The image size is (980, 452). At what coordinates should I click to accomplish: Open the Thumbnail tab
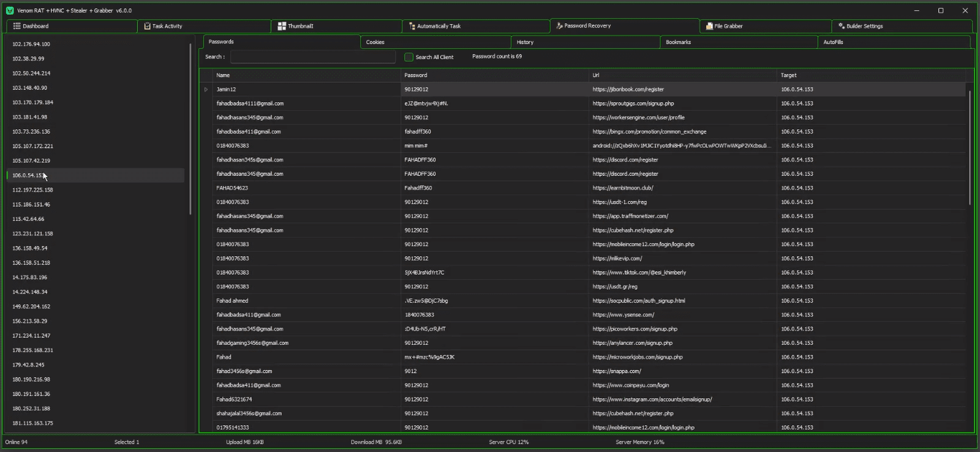click(337, 26)
